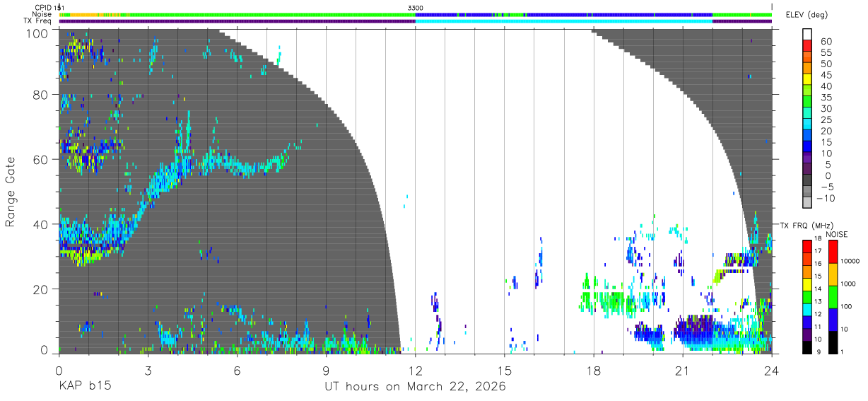Click the time axis tick label '21'
The width and height of the screenshot is (868, 401).
[x=683, y=369]
